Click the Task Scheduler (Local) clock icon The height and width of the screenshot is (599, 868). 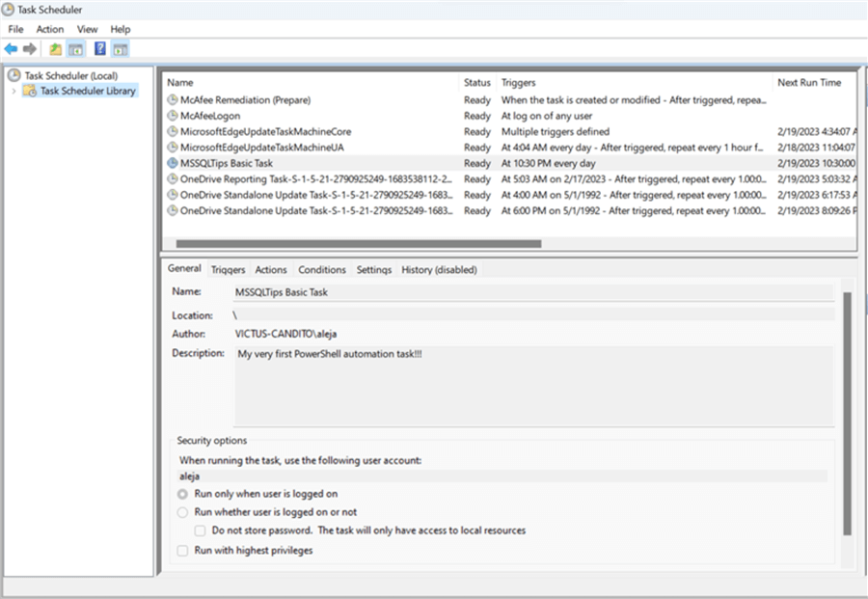tap(14, 75)
